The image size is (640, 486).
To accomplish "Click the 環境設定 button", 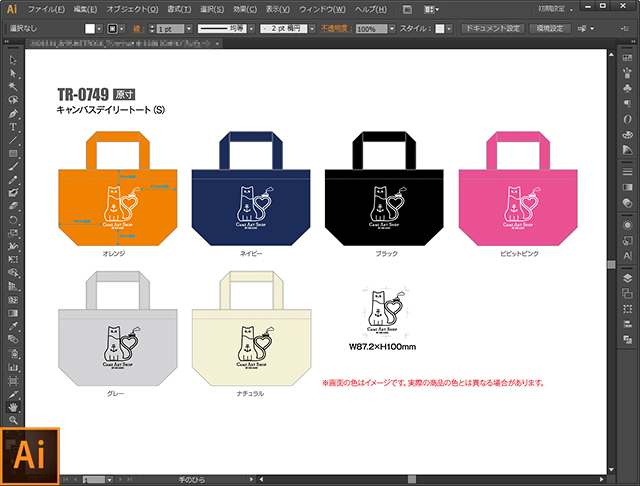I will [x=549, y=29].
